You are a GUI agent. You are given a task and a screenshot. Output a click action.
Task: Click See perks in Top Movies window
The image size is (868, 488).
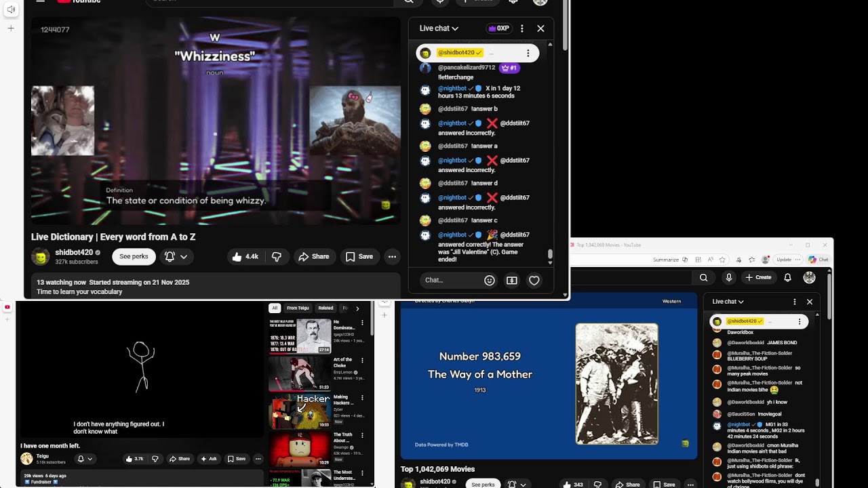[483, 485]
